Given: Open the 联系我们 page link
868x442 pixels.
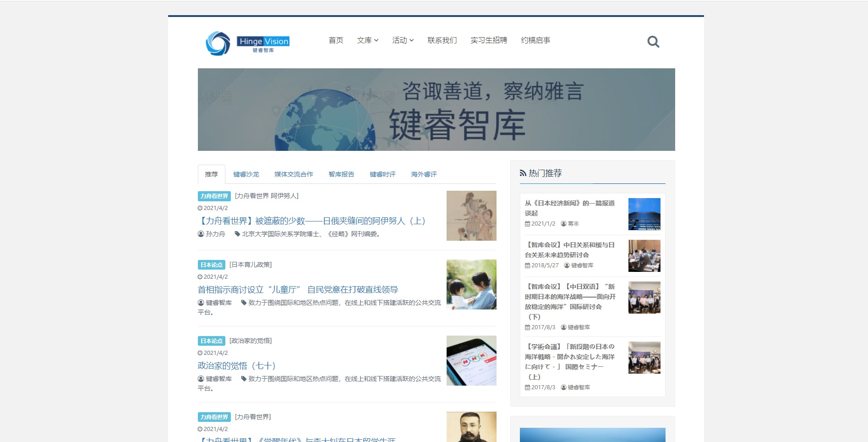Looking at the screenshot, I should 442,40.
